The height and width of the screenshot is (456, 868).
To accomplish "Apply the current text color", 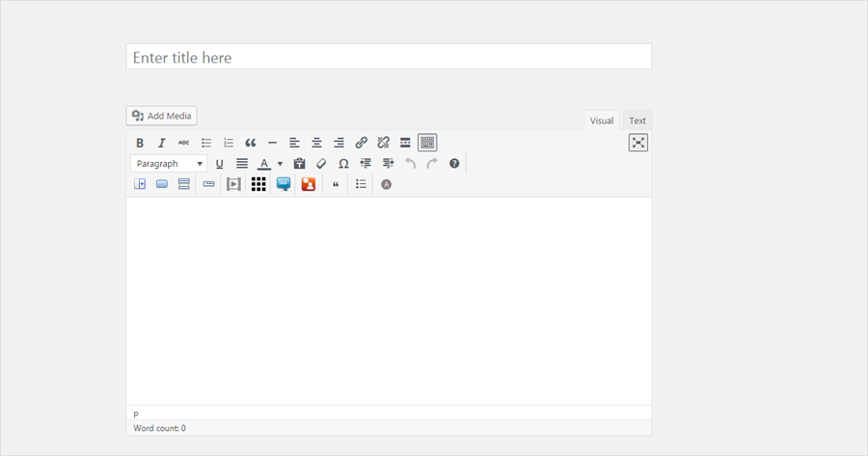I will coord(263,164).
